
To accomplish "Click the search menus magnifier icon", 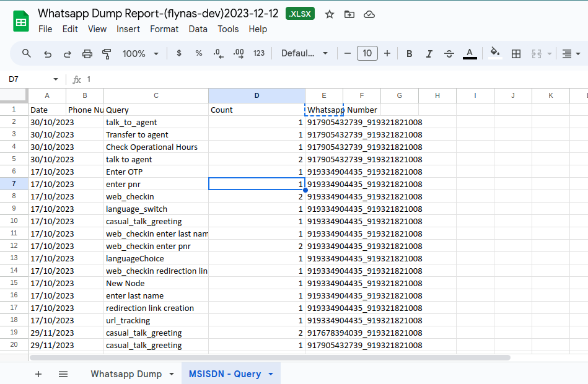I will point(27,54).
